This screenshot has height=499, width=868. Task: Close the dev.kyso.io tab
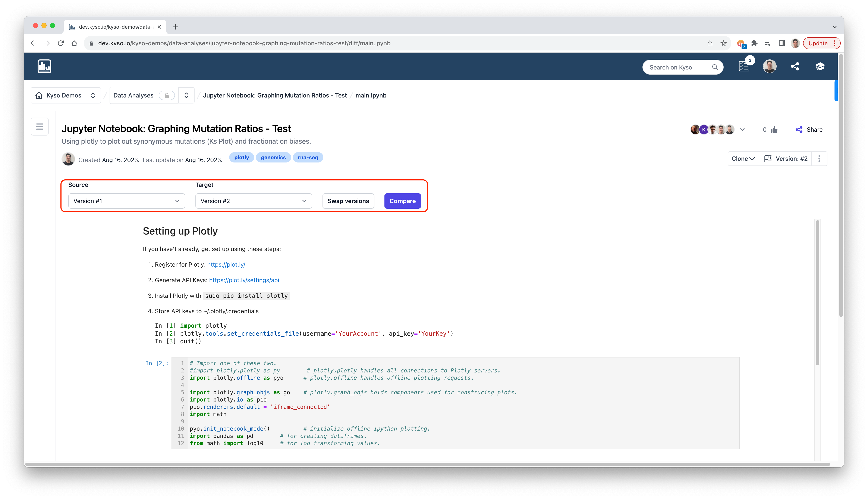159,27
